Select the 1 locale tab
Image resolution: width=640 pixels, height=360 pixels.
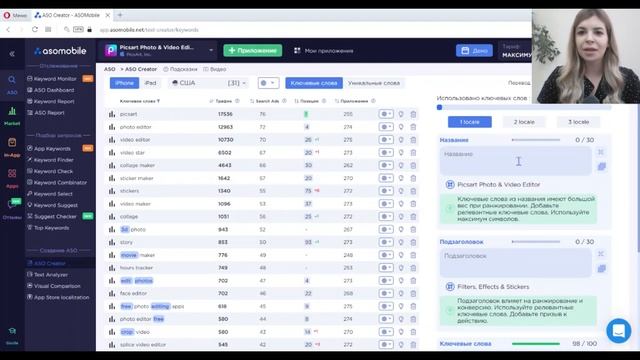pos(470,122)
